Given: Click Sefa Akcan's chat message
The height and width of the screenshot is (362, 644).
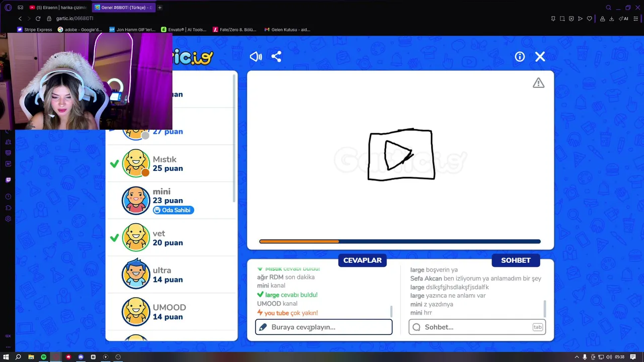Looking at the screenshot, I should (x=475, y=278).
